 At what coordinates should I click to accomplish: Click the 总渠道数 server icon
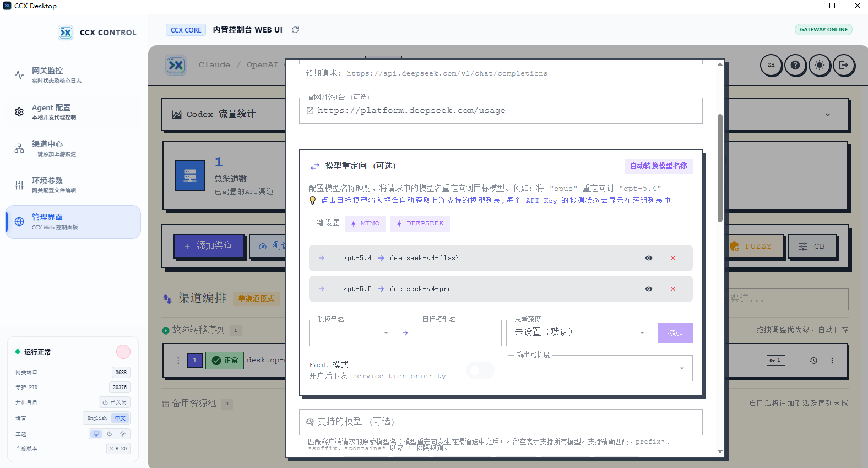pyautogui.click(x=190, y=175)
